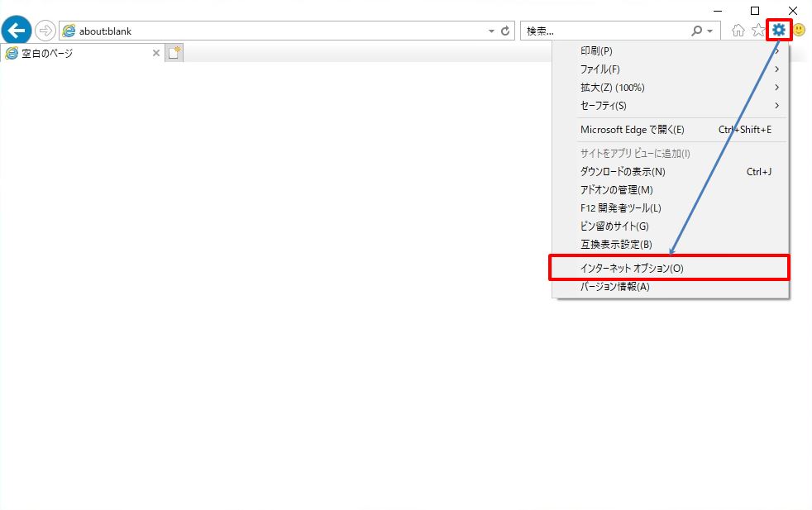Close the Internet Explorer window
This screenshot has height=510, width=812.
793,11
